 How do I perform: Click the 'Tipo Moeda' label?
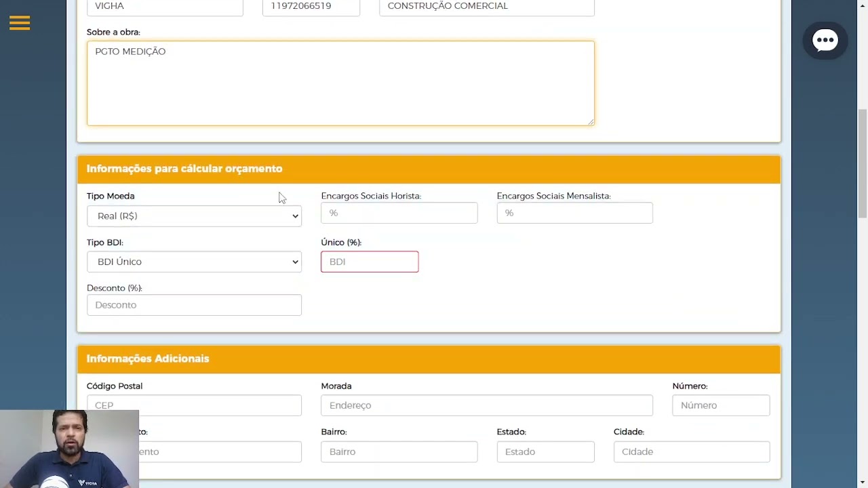111,196
